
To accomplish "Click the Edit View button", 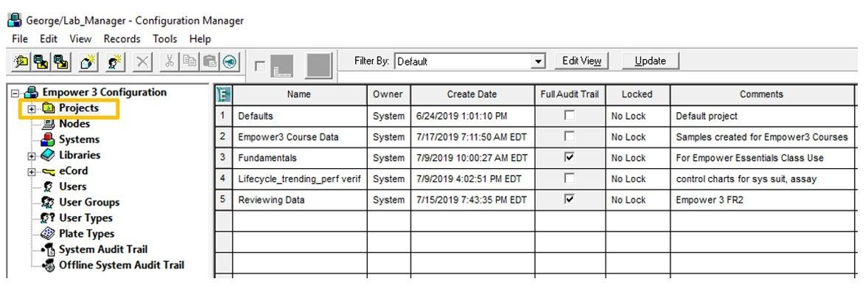I will point(581,61).
